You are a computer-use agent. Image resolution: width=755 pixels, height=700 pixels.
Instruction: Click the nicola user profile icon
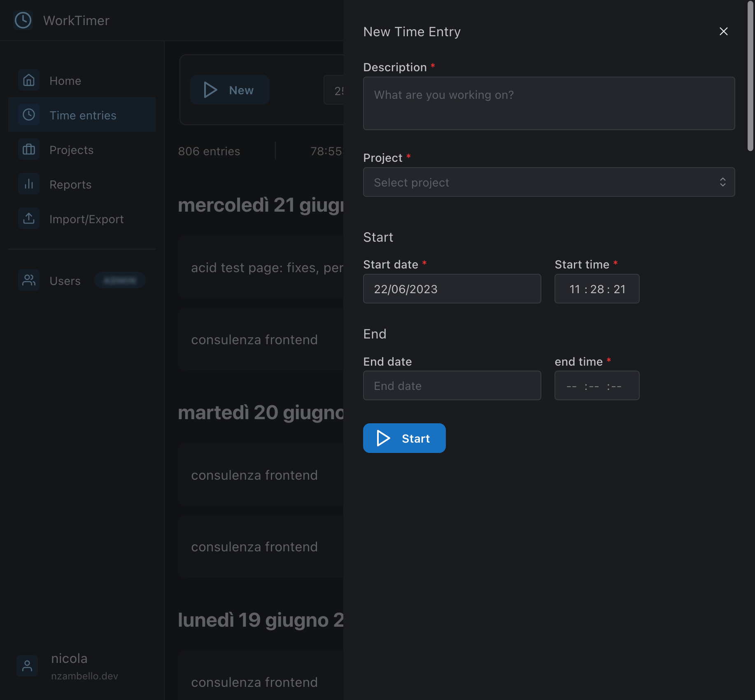[x=27, y=665]
